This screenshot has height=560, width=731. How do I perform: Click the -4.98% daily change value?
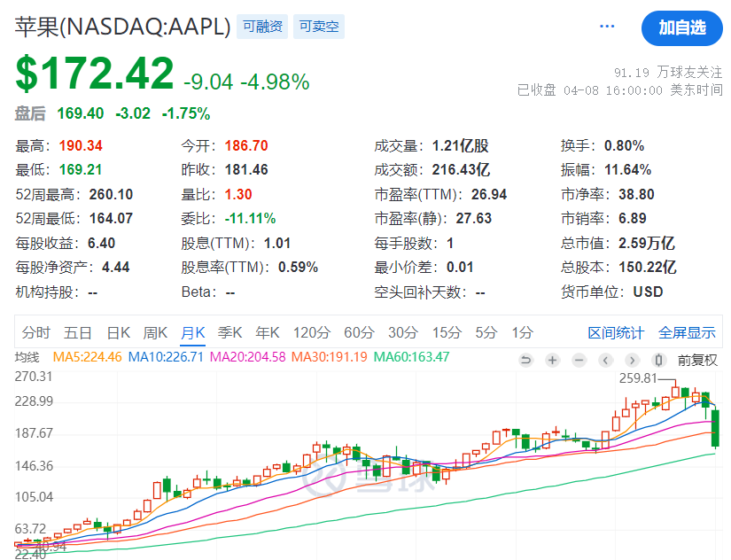click(x=275, y=82)
